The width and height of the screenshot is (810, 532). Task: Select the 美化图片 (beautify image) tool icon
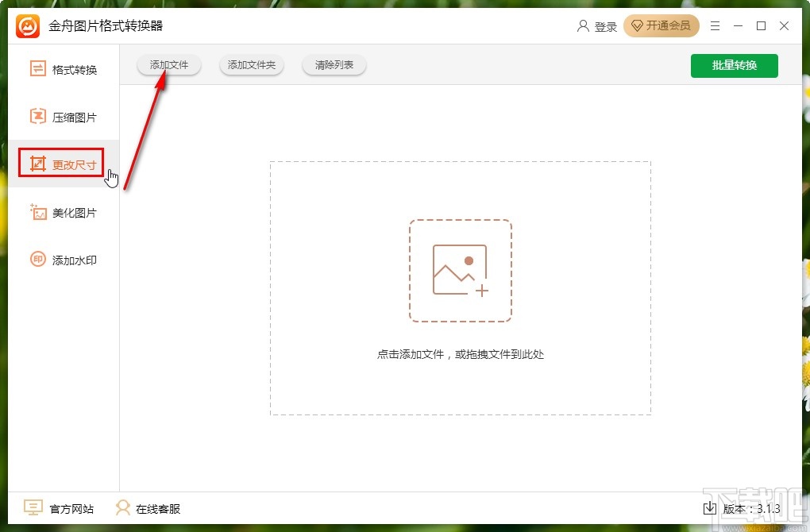coord(37,212)
